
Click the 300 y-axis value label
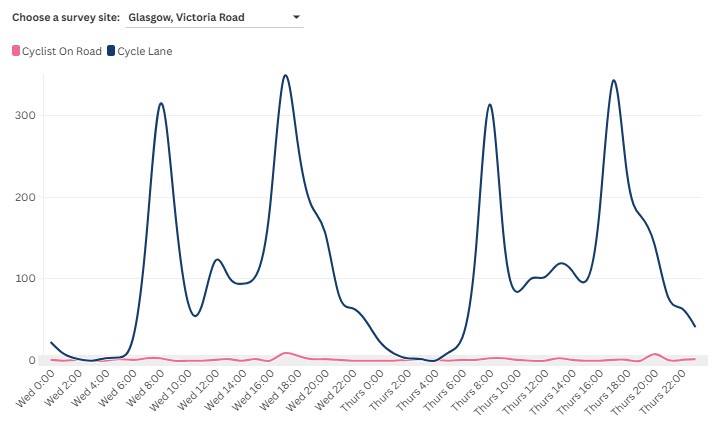coord(24,115)
